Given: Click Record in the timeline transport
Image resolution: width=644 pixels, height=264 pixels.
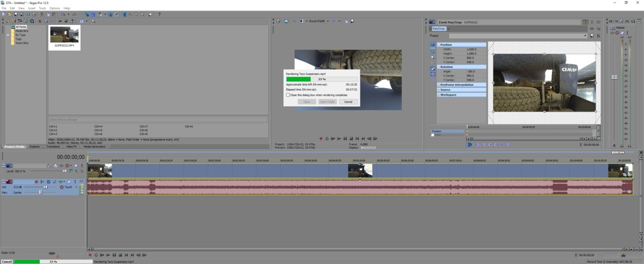Looking at the screenshot, I should click(x=90, y=255).
